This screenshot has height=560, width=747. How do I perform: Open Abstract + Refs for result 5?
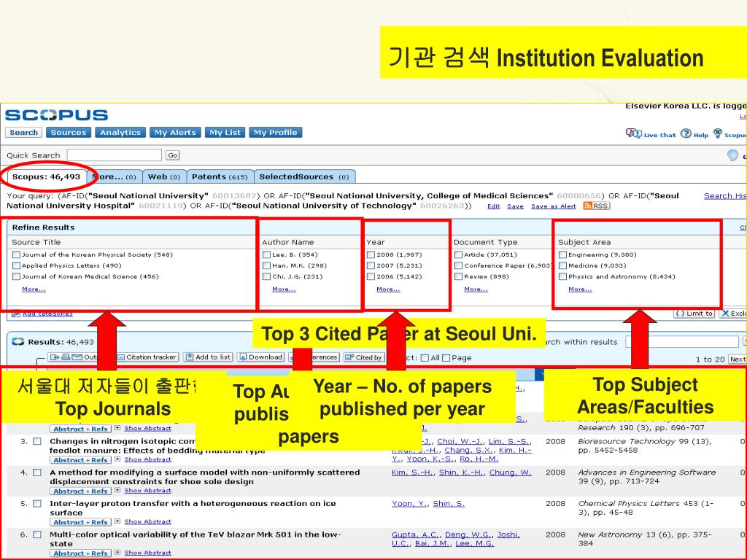[x=80, y=522]
